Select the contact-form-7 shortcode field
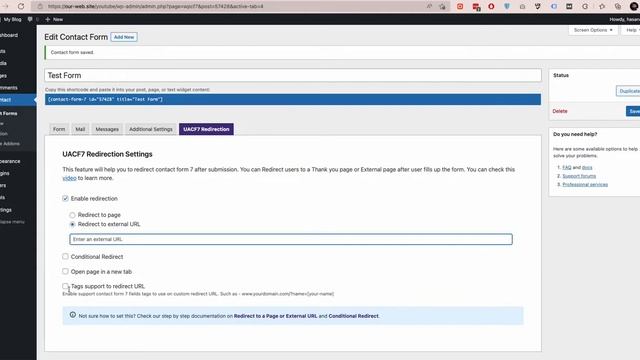The width and height of the screenshot is (640, 360). pos(293,99)
